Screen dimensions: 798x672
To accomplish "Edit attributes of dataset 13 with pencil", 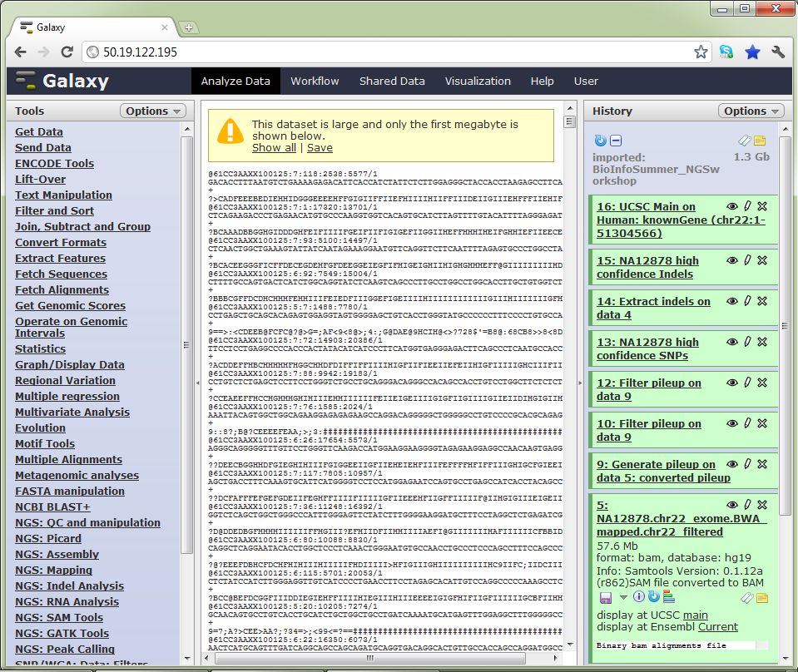I will click(x=747, y=342).
